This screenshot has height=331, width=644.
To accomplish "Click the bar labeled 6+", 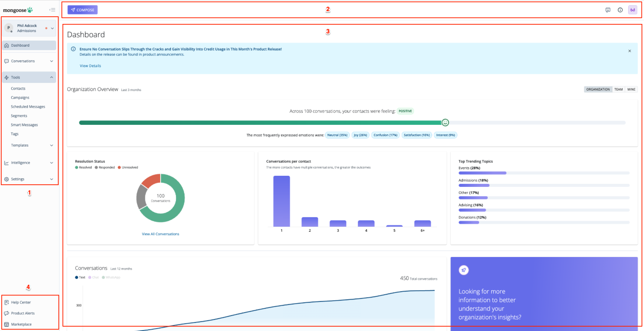I will pos(423,223).
